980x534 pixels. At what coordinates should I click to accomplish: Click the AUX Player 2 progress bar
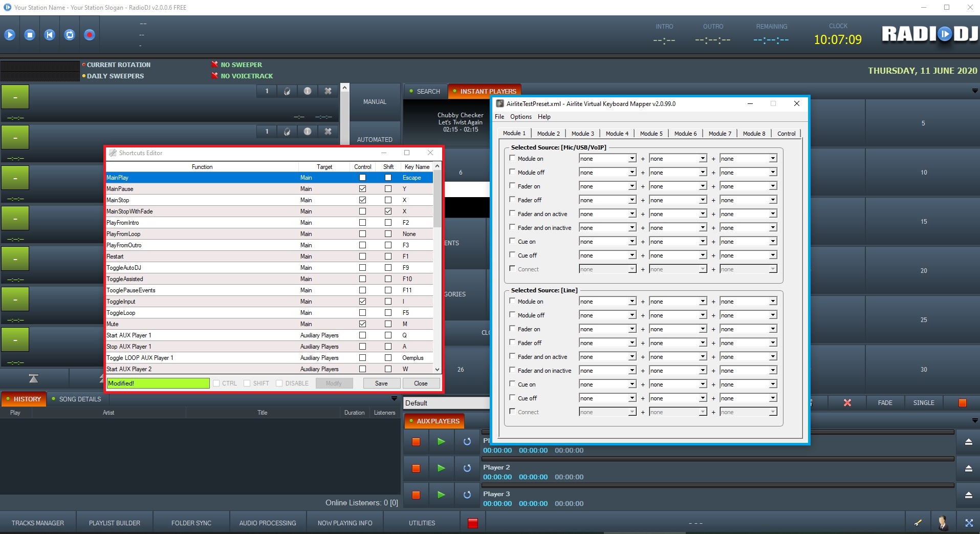click(x=717, y=459)
